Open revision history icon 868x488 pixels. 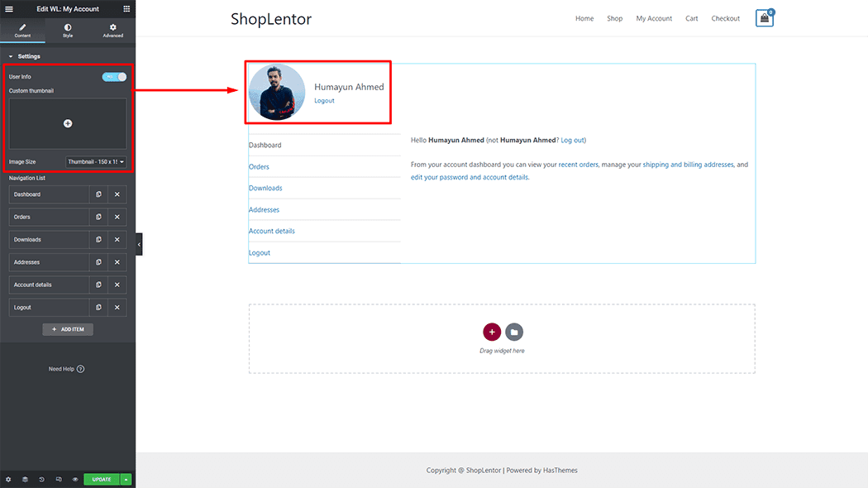point(41,479)
